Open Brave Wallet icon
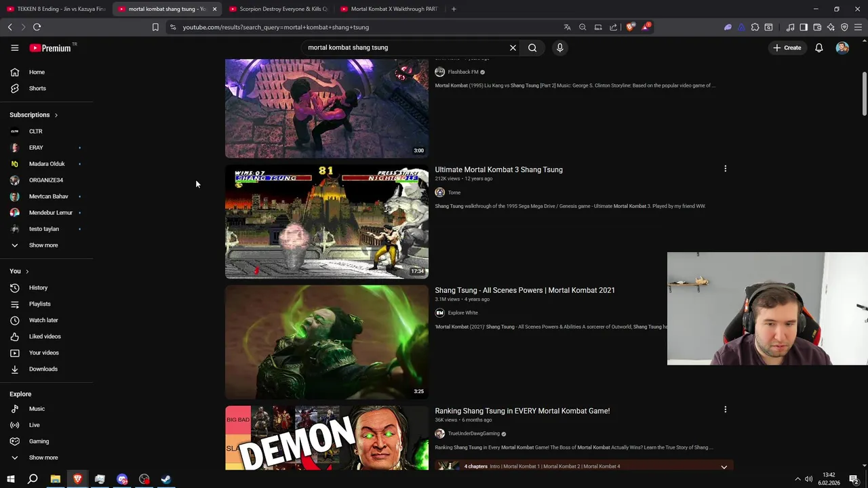This screenshot has width=868, height=488. 817,27
